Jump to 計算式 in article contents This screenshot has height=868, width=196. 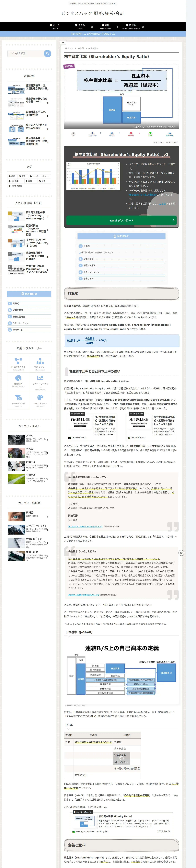point(87,246)
